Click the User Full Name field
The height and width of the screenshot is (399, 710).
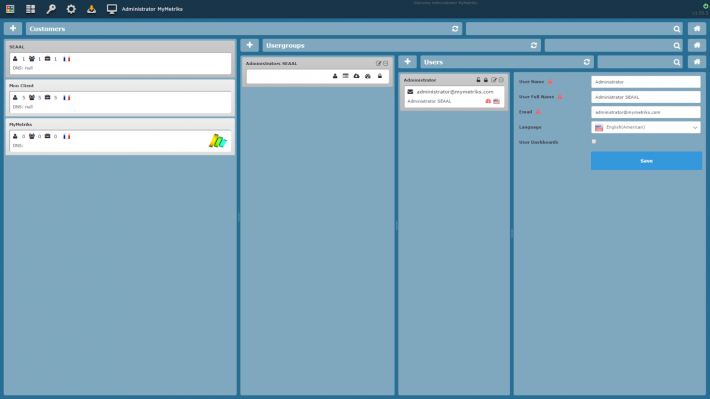pyautogui.click(x=646, y=97)
